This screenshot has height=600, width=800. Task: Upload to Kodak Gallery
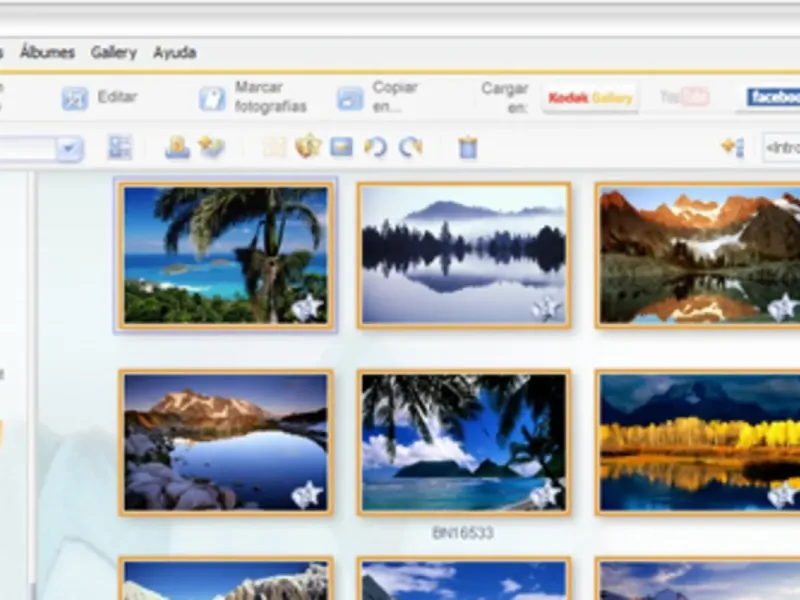[x=590, y=97]
